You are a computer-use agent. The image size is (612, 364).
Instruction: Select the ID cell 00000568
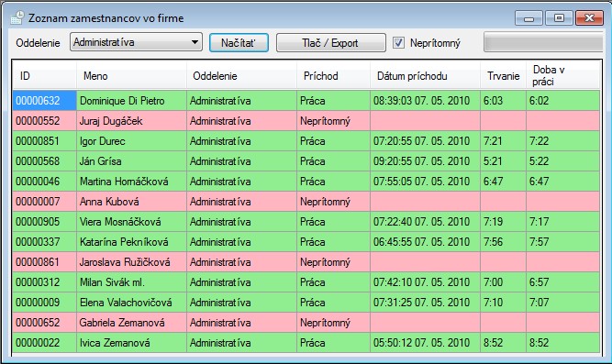click(x=44, y=161)
